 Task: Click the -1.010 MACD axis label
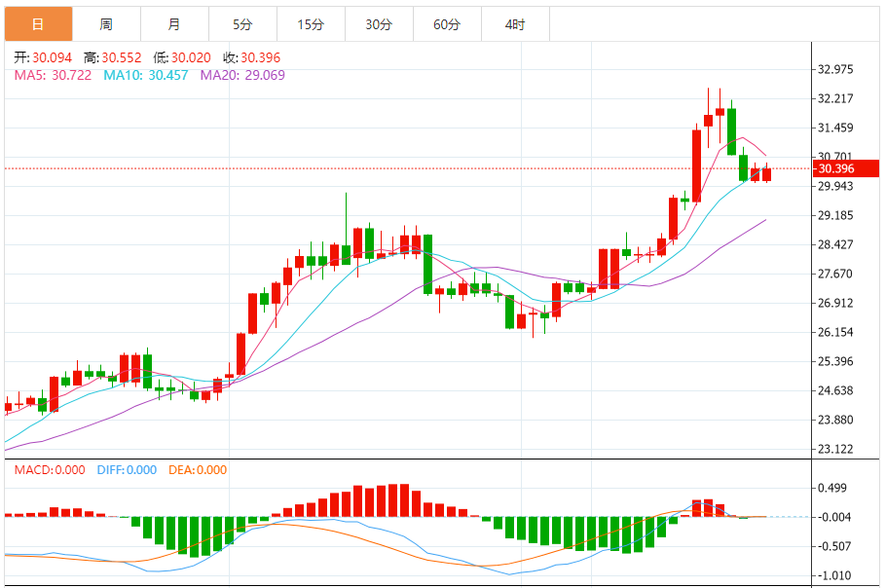pos(834,575)
